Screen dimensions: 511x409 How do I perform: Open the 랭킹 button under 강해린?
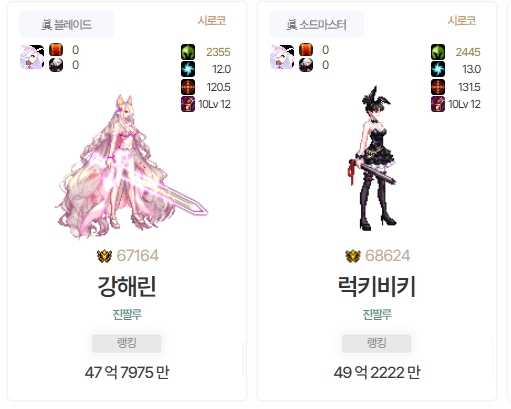click(127, 343)
